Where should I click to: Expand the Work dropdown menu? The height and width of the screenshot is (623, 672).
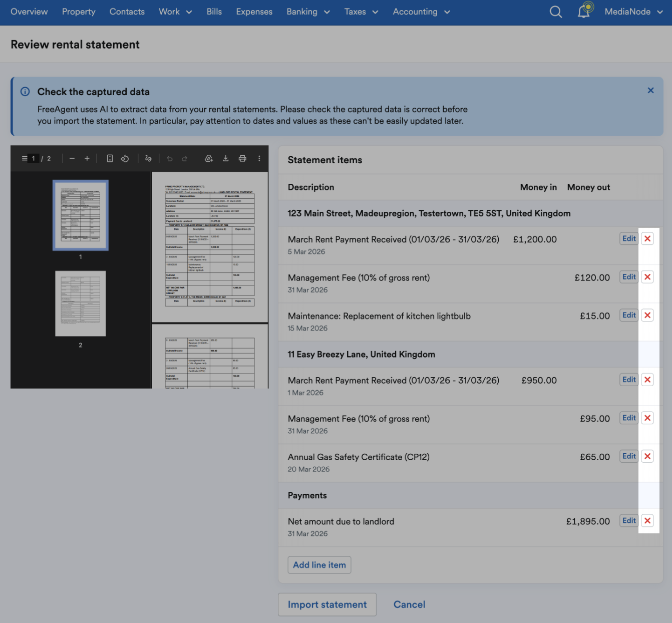(x=175, y=12)
